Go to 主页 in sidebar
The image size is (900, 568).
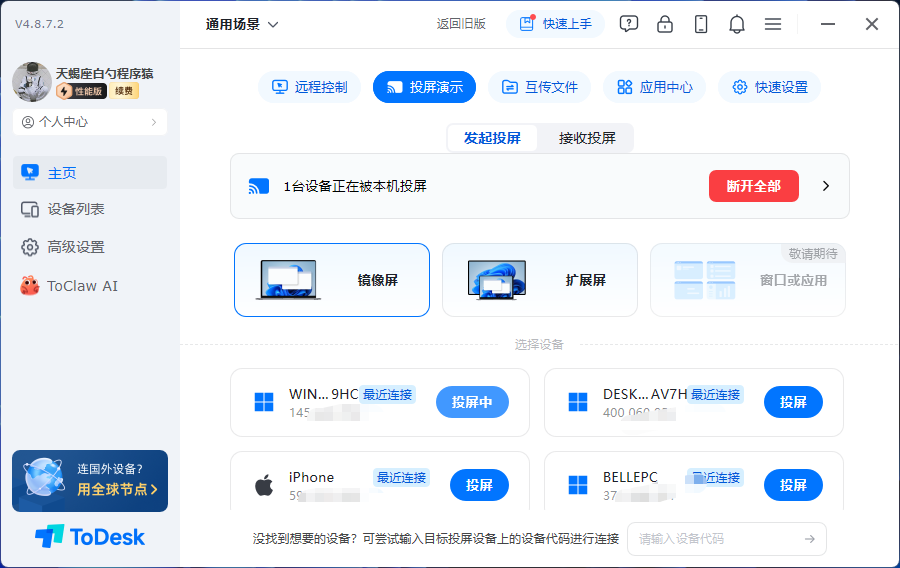90,173
